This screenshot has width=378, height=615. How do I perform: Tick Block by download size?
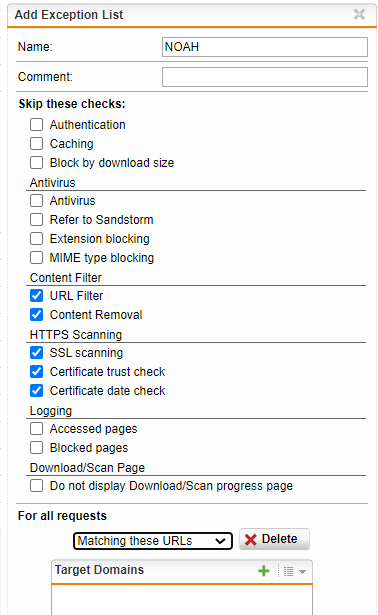coord(36,162)
